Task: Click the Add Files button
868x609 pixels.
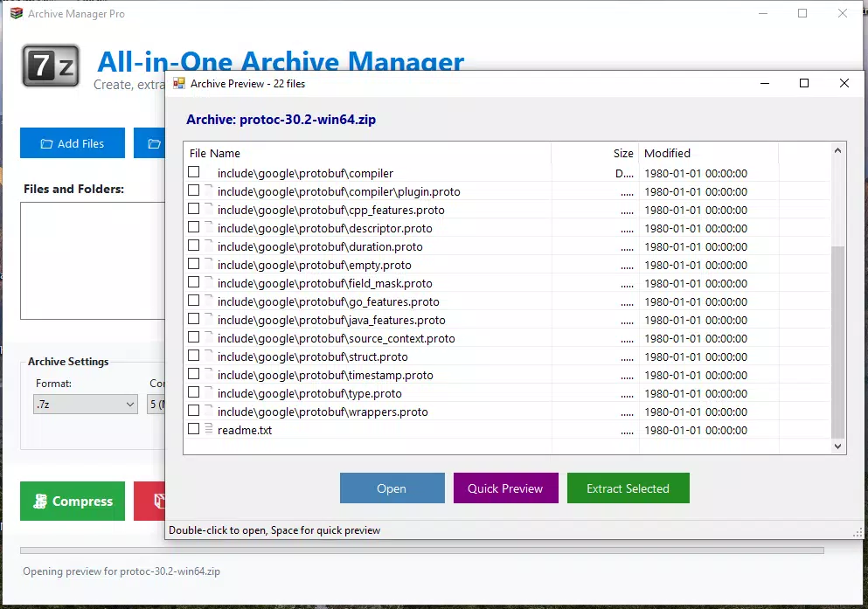Action: (73, 143)
